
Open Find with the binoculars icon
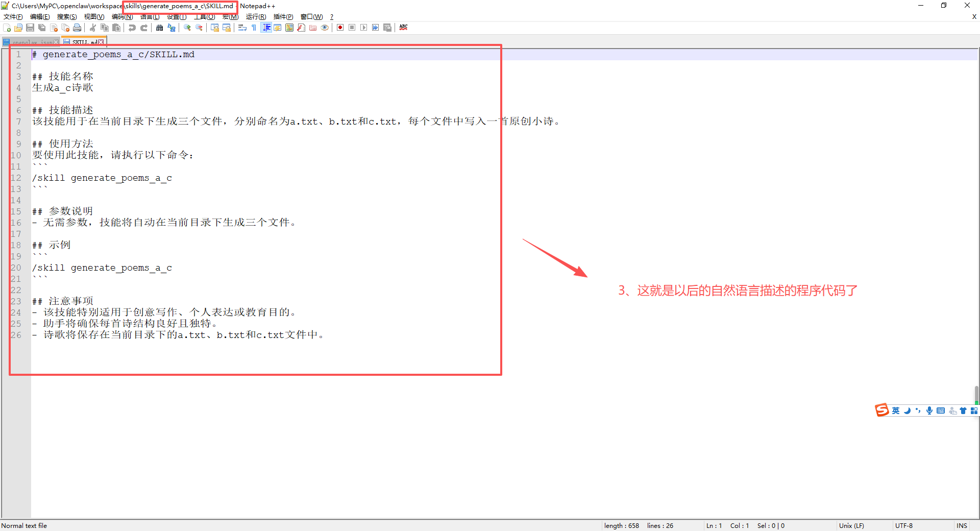tap(160, 28)
